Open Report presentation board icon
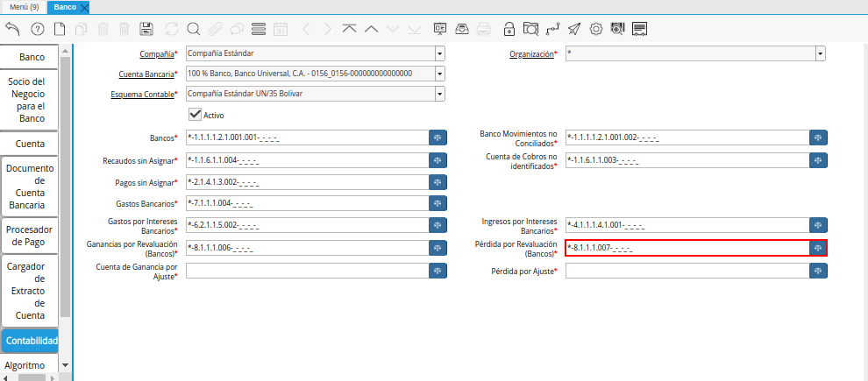The width and height of the screenshot is (868, 381). [440, 29]
